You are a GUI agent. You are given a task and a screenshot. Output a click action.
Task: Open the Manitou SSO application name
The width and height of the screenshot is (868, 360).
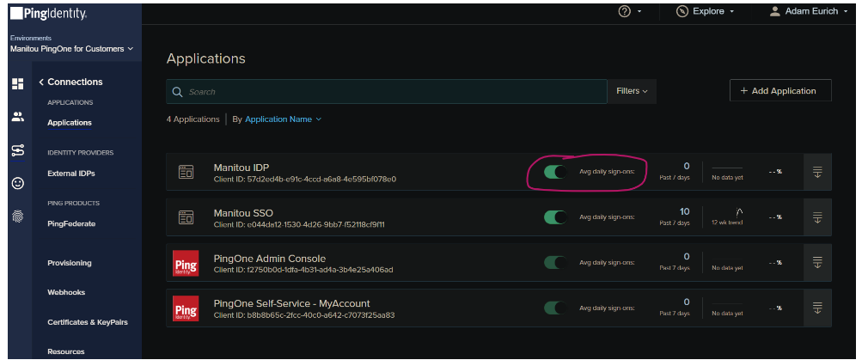pyautogui.click(x=243, y=213)
